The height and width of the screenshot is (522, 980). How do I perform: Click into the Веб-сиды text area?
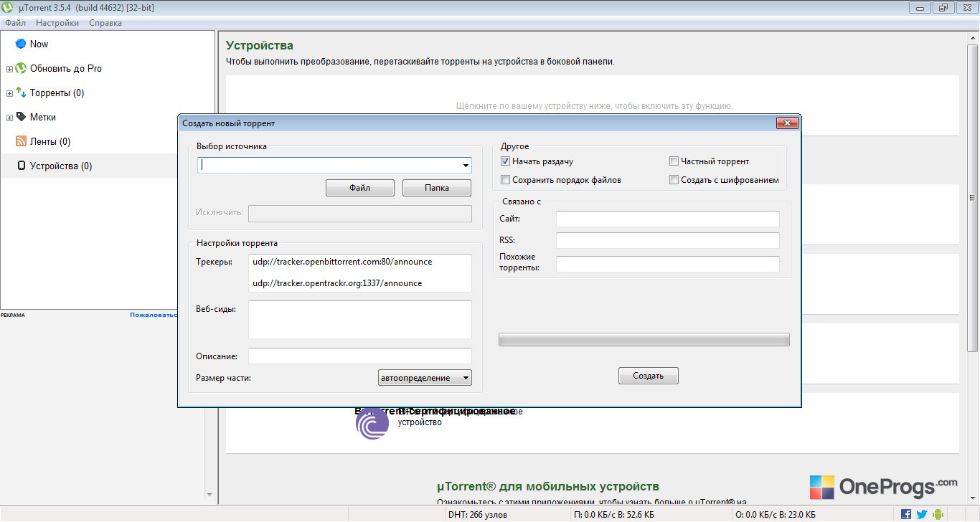pyautogui.click(x=360, y=319)
